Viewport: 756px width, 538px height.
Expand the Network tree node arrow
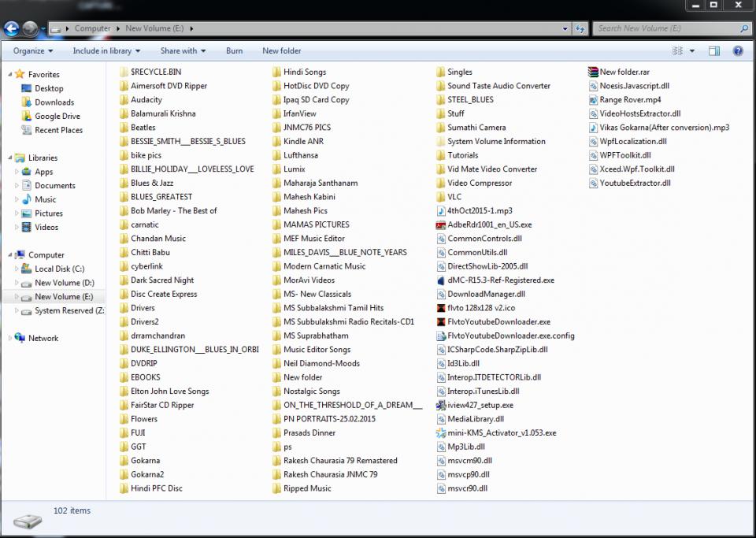pyautogui.click(x=11, y=338)
